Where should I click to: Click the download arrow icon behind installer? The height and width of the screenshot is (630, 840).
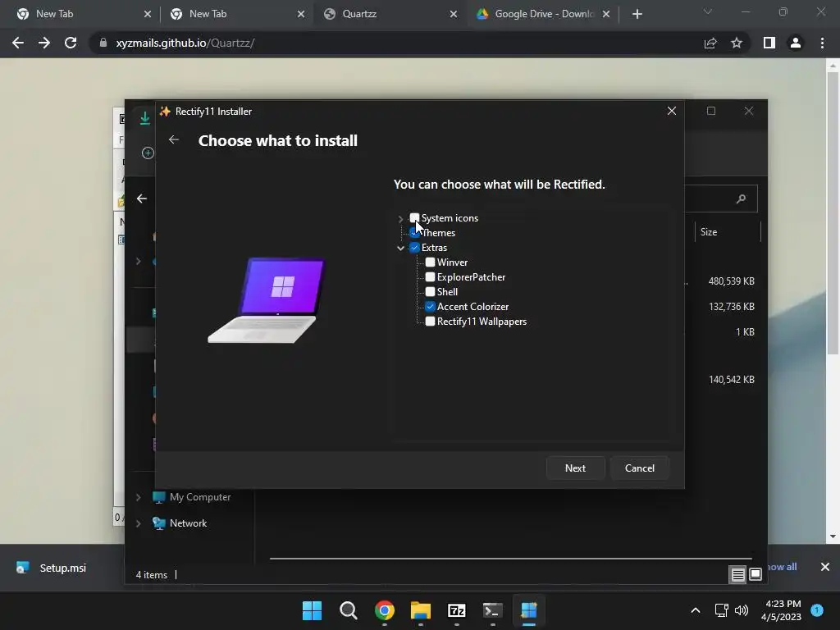pos(144,118)
